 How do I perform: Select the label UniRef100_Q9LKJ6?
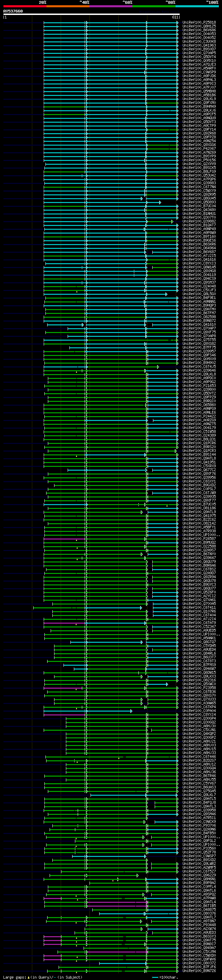point(199,110)
